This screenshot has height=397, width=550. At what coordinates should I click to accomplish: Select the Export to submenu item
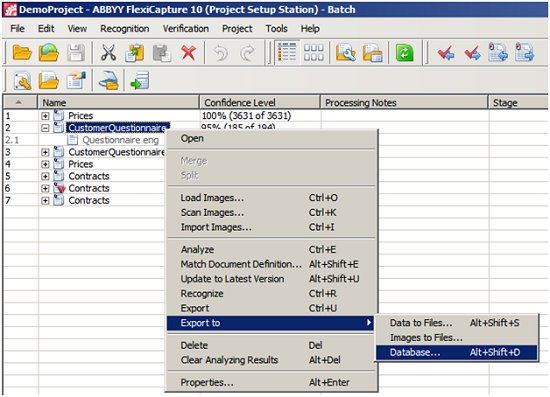tap(270, 323)
